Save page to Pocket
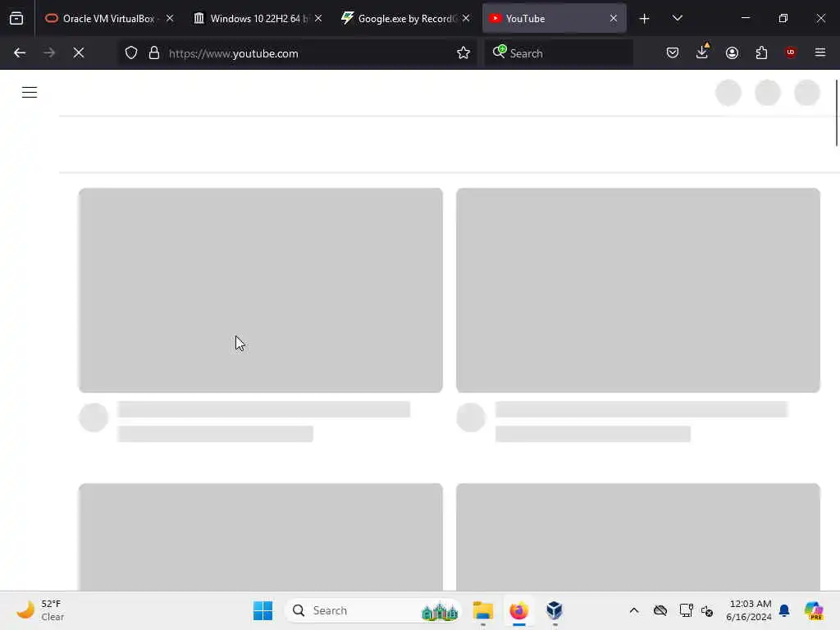The image size is (840, 630). click(673, 53)
